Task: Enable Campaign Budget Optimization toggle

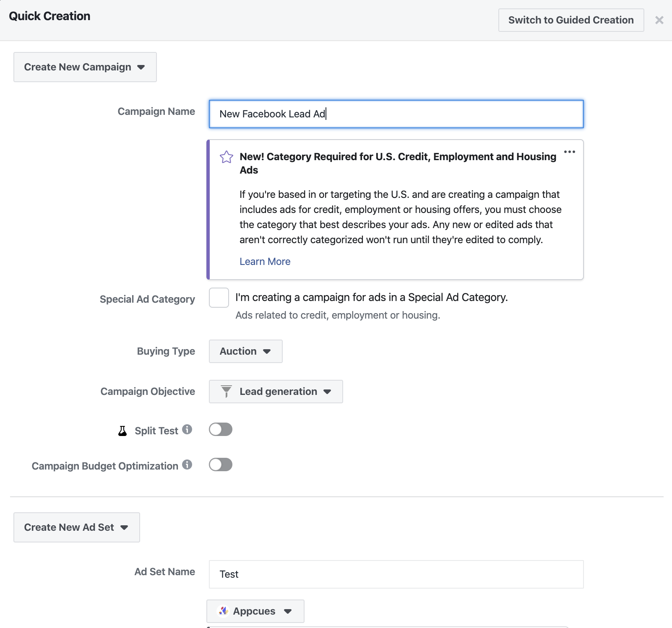Action: tap(221, 465)
